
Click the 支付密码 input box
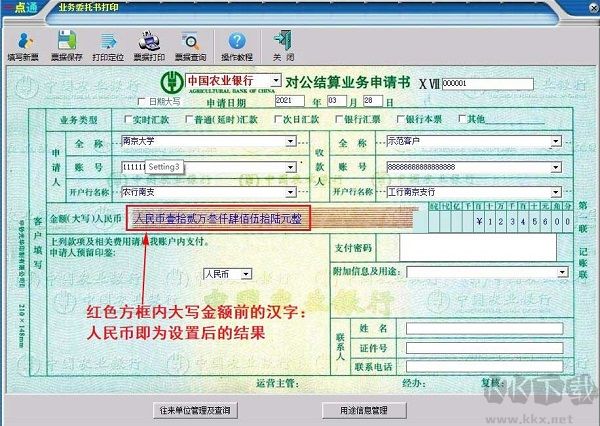click(x=478, y=247)
